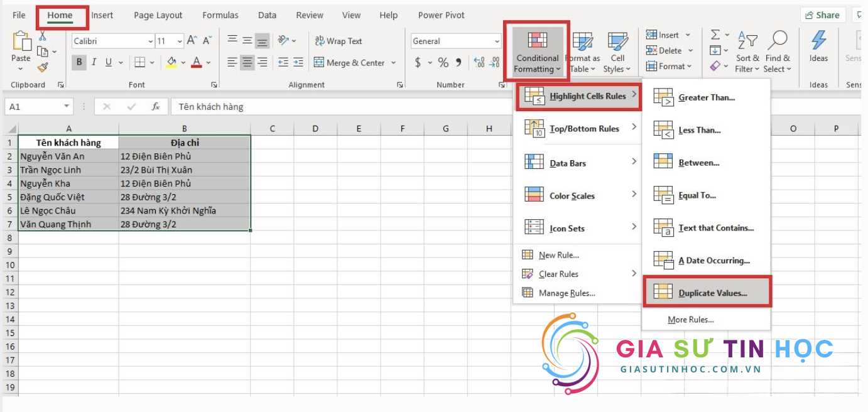Image resolution: width=868 pixels, height=412 pixels.
Task: Expand Top/Bottom Rules submenu
Action: pos(578,129)
